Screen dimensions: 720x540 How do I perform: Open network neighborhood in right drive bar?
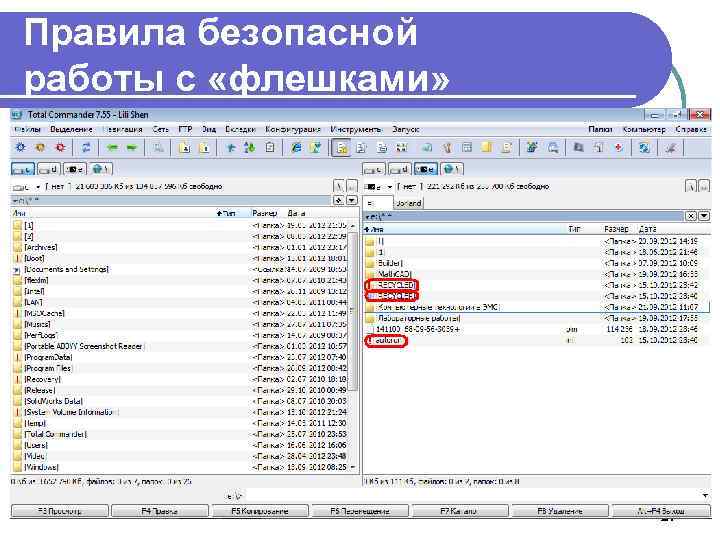point(452,169)
